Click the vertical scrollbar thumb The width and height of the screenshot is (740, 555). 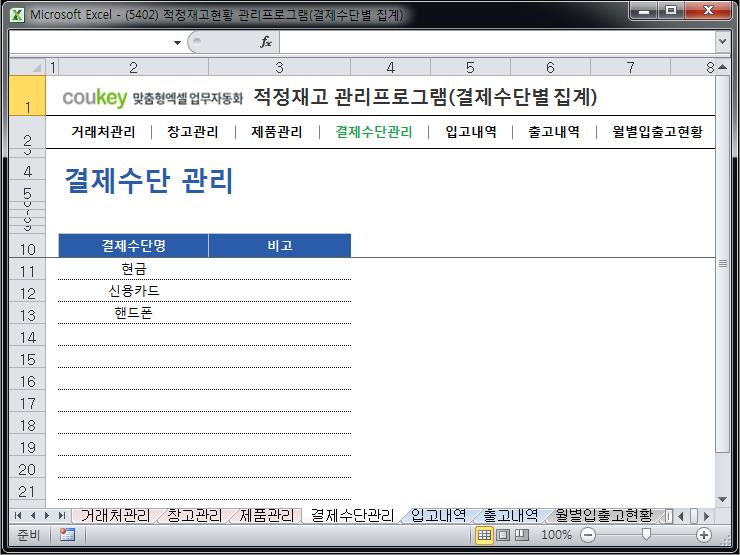tap(722, 263)
